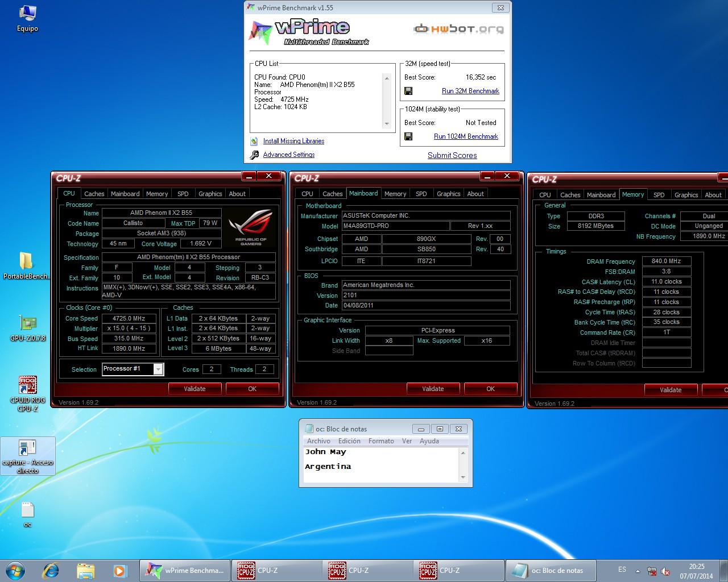Click the Submit Scores link

click(452, 155)
